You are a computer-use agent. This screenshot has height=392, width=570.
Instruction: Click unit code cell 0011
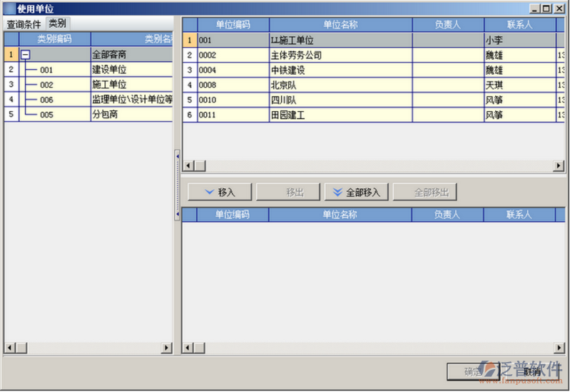point(233,115)
